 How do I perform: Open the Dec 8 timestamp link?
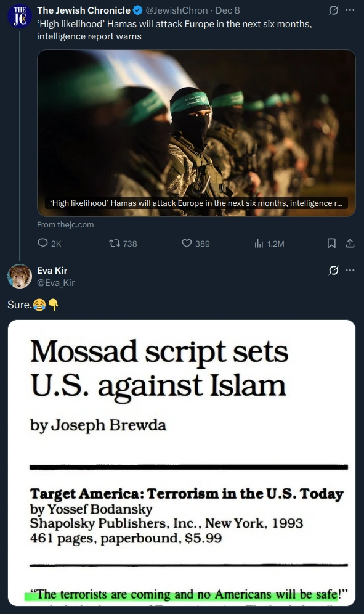(227, 10)
